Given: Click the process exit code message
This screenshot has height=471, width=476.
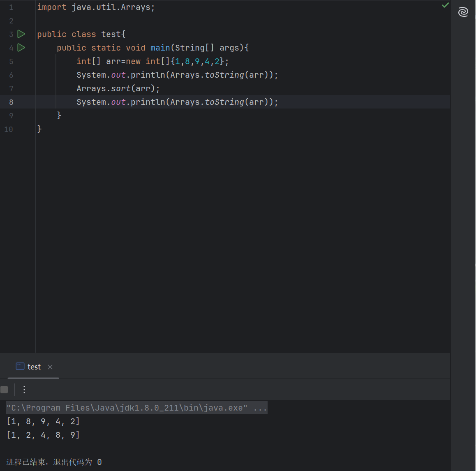Looking at the screenshot, I should [x=54, y=462].
